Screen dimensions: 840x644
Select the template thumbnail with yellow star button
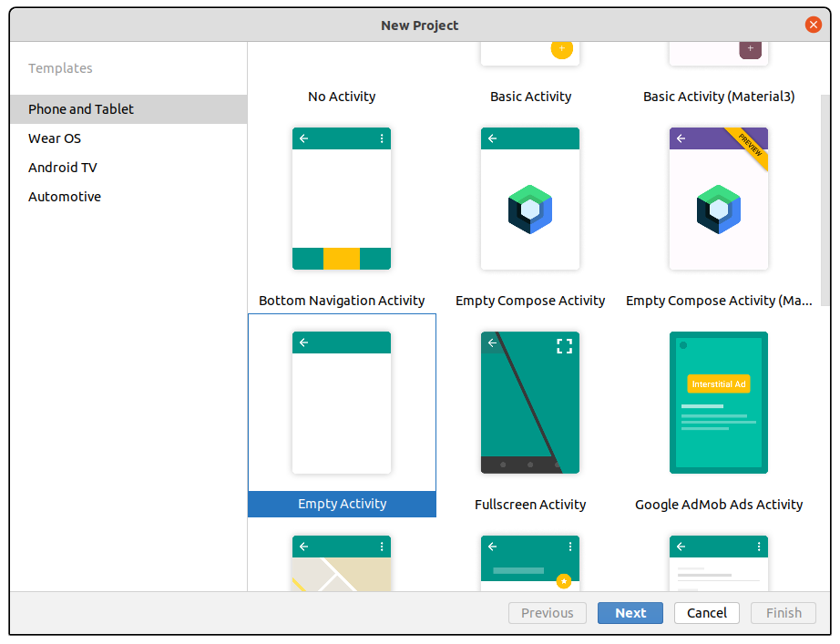click(530, 563)
